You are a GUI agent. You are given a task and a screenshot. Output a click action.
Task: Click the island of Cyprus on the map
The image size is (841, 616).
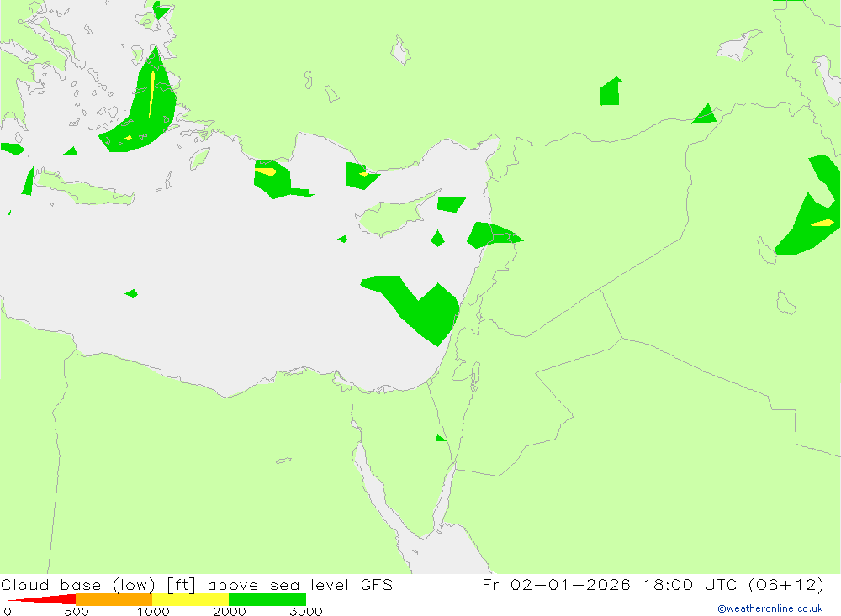pyautogui.click(x=390, y=216)
